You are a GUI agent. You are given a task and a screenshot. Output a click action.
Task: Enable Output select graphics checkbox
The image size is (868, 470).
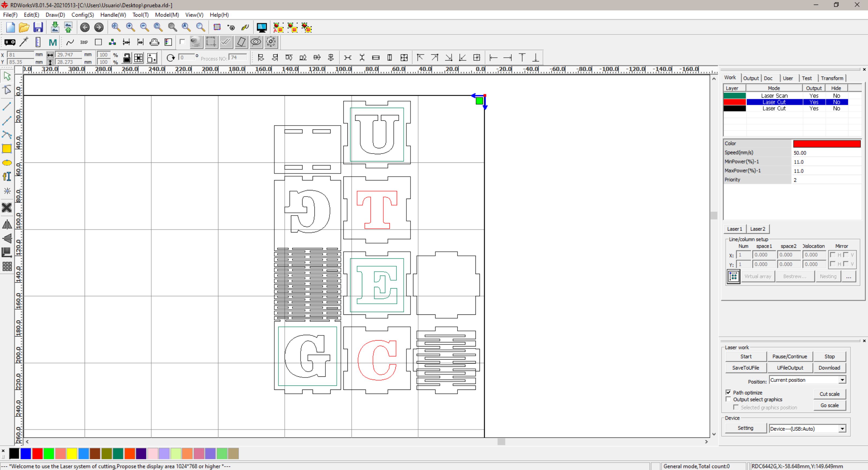[728, 399]
